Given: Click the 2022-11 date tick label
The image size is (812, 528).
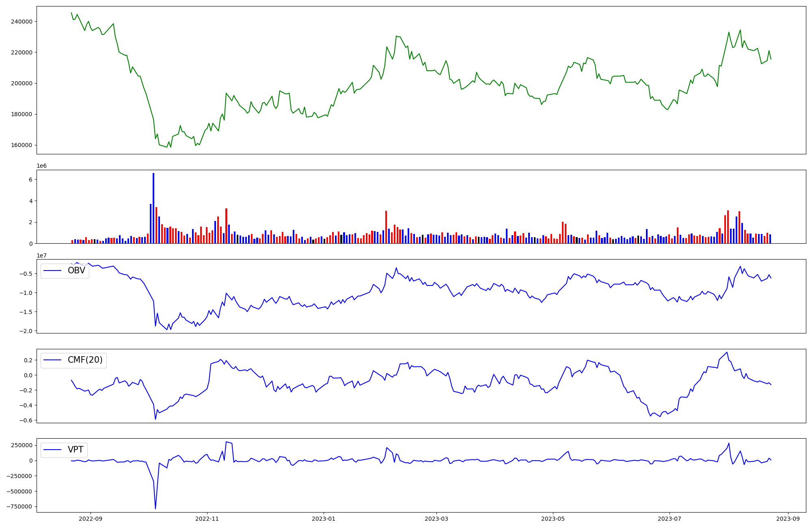Looking at the screenshot, I should click(207, 519).
